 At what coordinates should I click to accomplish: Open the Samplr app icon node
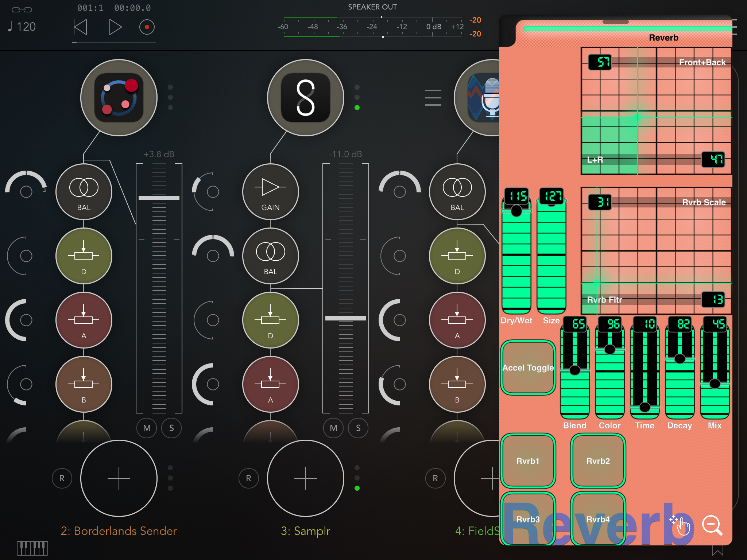pos(306,98)
